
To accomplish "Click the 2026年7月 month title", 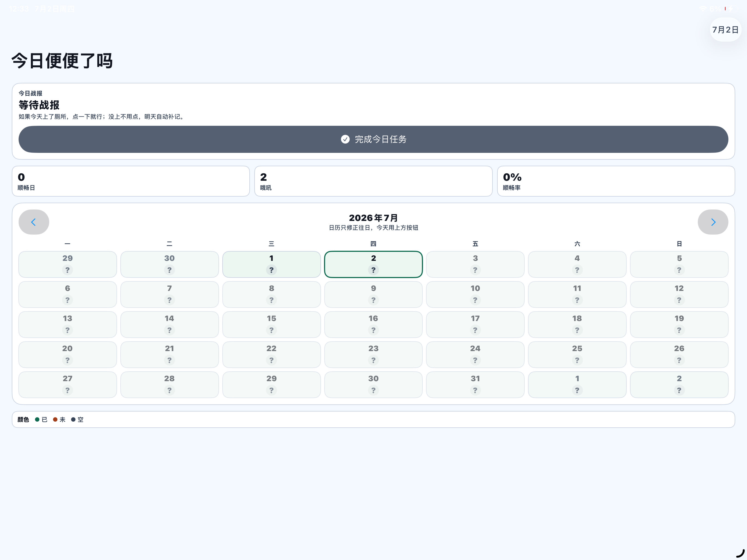I will (373, 218).
